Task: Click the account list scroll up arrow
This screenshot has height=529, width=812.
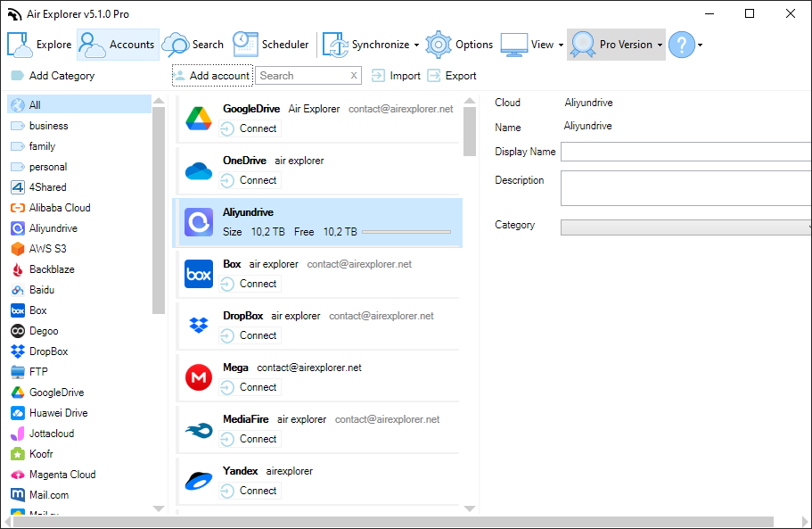Action: click(470, 101)
